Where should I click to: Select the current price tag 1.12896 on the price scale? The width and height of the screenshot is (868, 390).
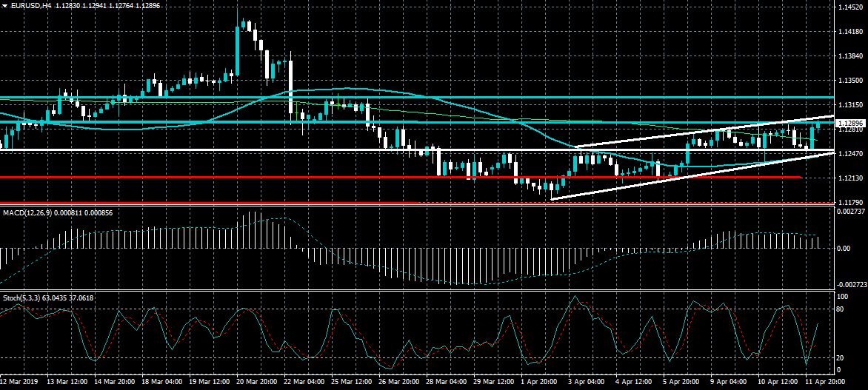pos(850,123)
